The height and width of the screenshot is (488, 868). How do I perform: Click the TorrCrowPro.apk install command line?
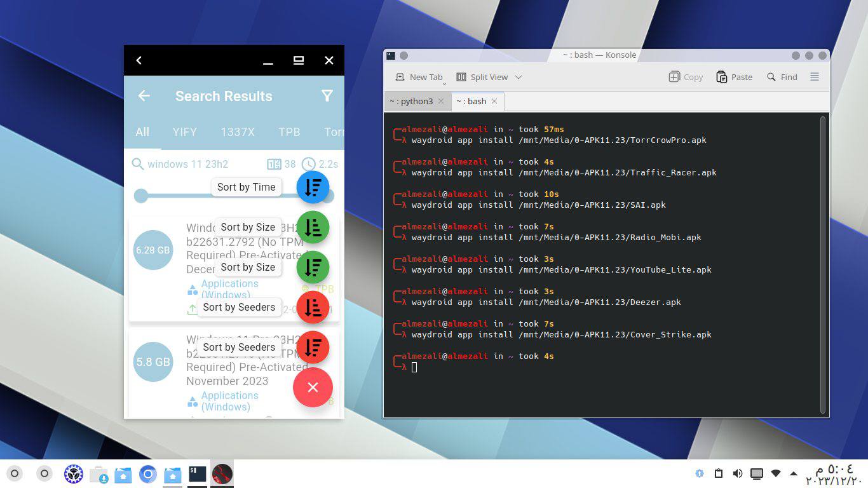tap(559, 140)
